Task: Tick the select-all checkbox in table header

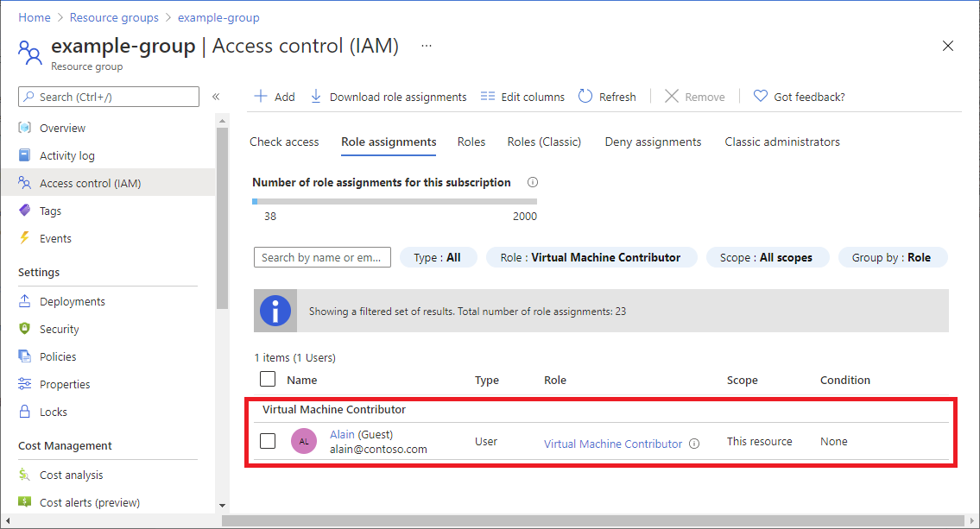Action: point(268,379)
